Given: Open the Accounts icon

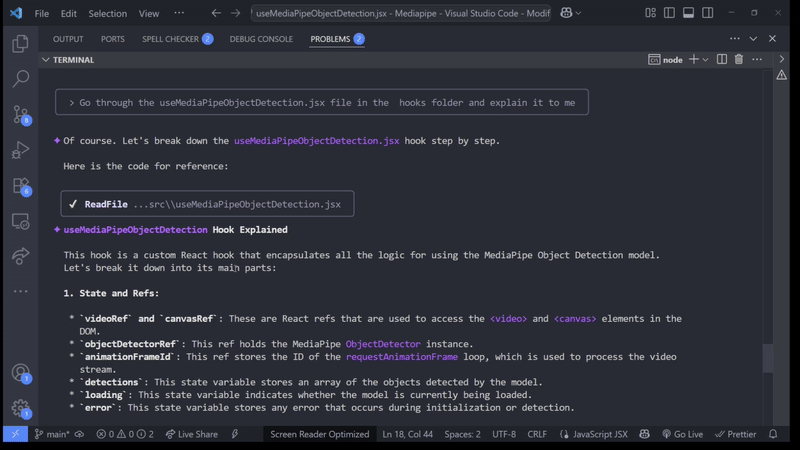Looking at the screenshot, I should tap(21, 373).
